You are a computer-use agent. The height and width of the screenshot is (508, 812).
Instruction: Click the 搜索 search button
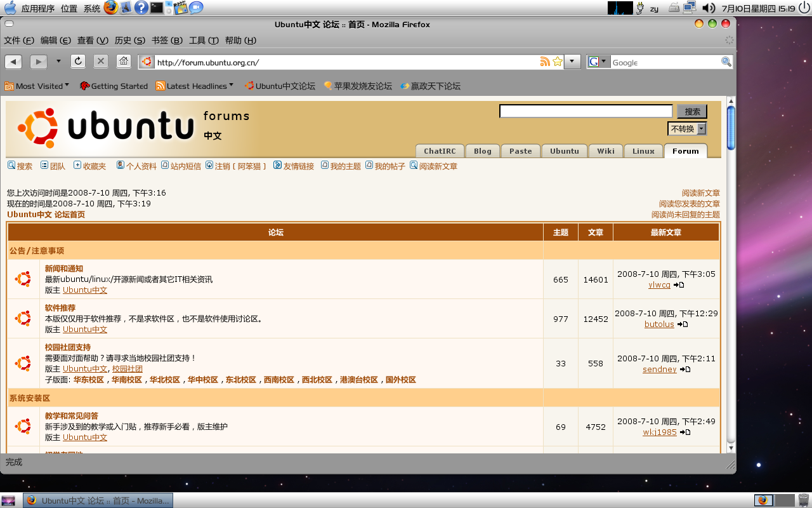692,111
